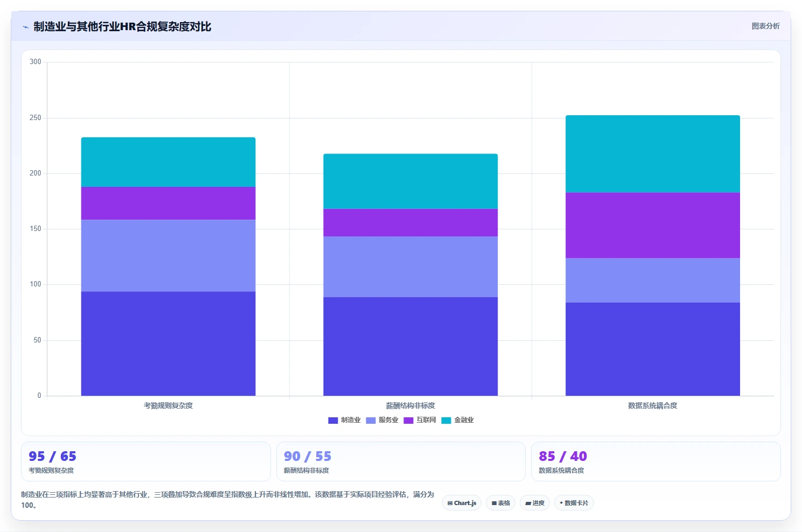Click x-axis label 考勤规则复杂度 under chart

click(x=168, y=405)
